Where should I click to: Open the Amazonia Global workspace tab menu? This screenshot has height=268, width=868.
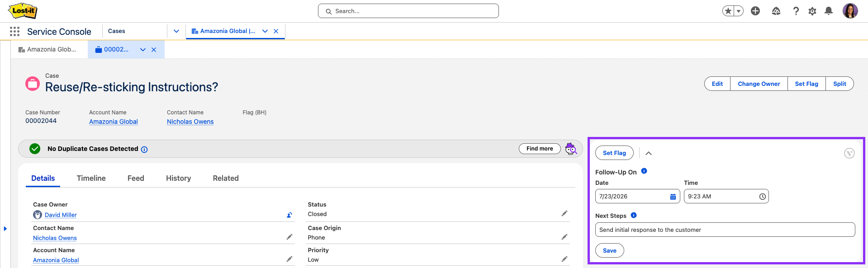tap(265, 31)
